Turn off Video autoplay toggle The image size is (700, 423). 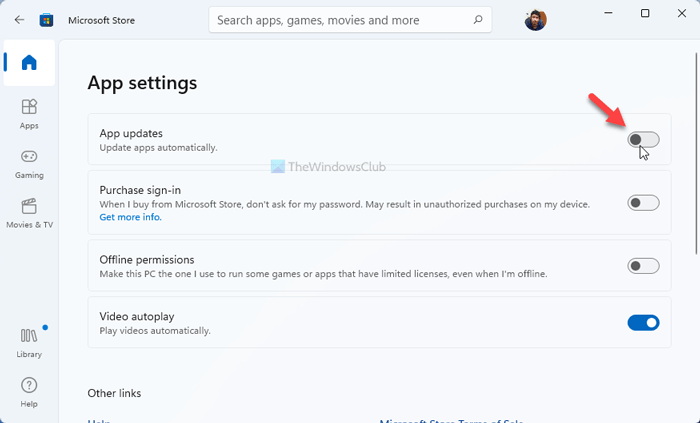coord(643,323)
